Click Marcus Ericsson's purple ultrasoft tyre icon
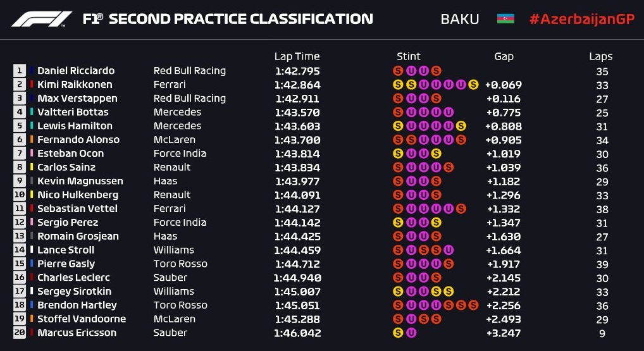 coord(411,333)
